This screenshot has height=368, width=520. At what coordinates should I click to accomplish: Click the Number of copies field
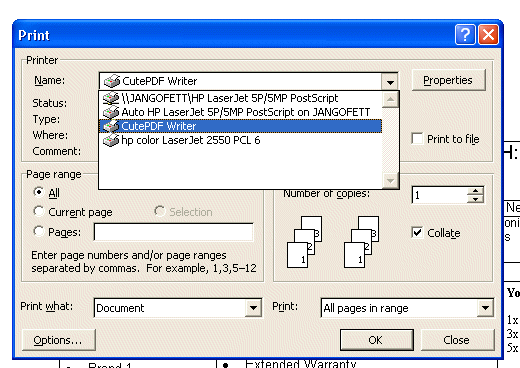[440, 195]
